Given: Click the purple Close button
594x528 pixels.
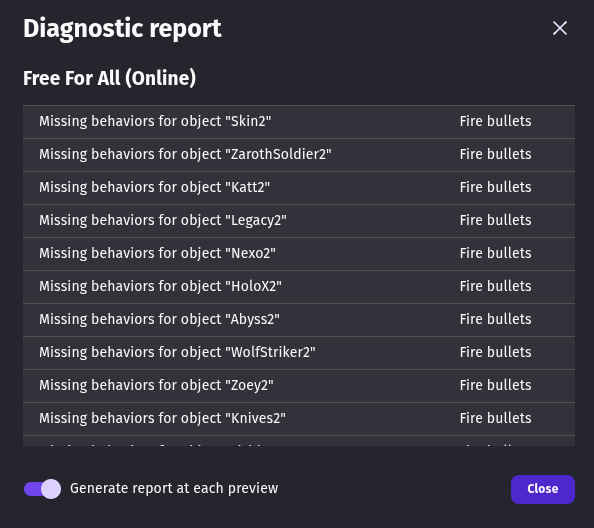Looking at the screenshot, I should (542, 489).
